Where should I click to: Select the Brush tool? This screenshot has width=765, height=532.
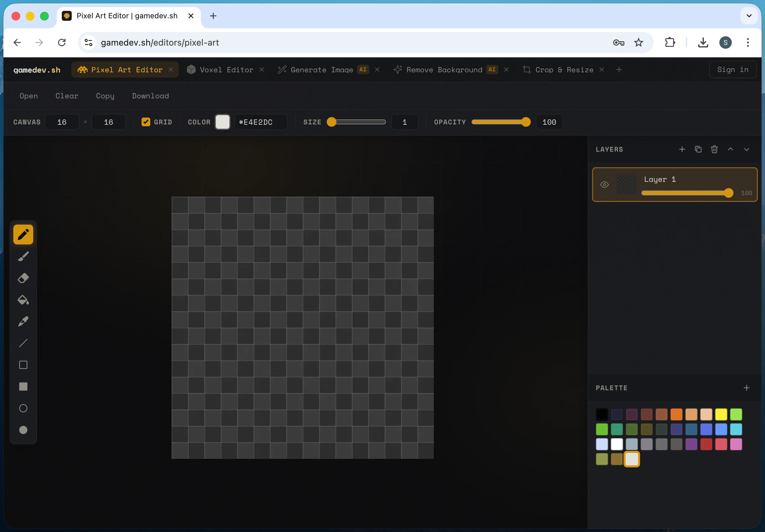[23, 256]
